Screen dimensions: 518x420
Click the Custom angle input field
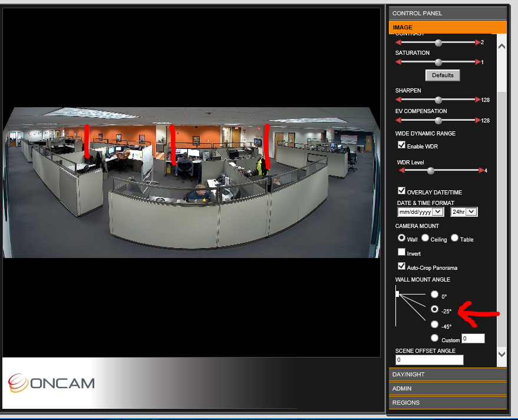point(473,339)
